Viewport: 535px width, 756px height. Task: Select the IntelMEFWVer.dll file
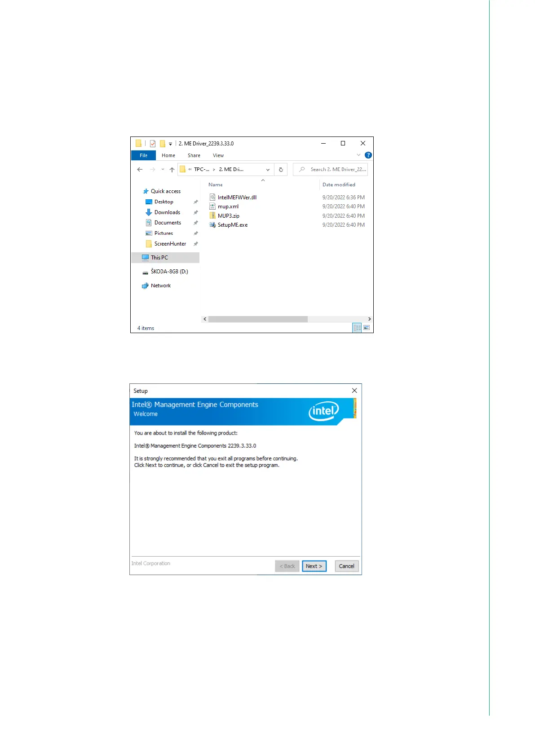[x=237, y=198]
